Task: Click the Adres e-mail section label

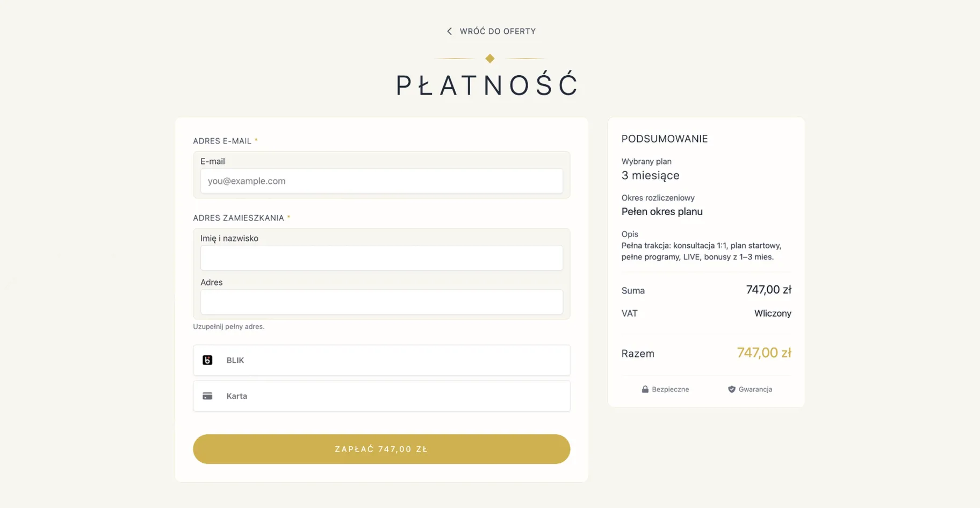Action: (222, 141)
